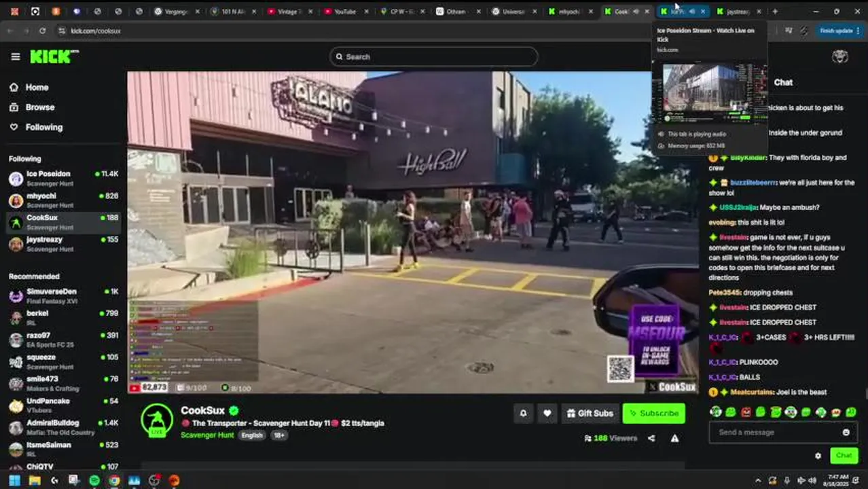Switch to 101 N browser tab
868x489 pixels.
(232, 12)
